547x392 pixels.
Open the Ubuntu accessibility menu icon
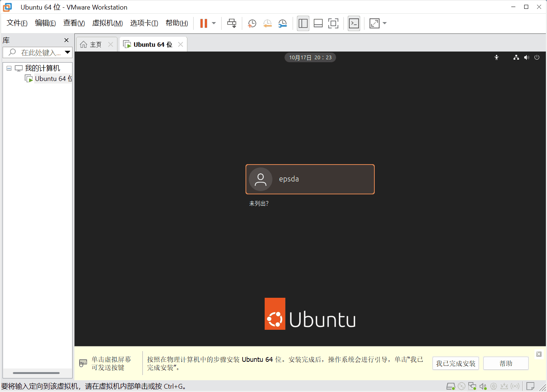[497, 57]
